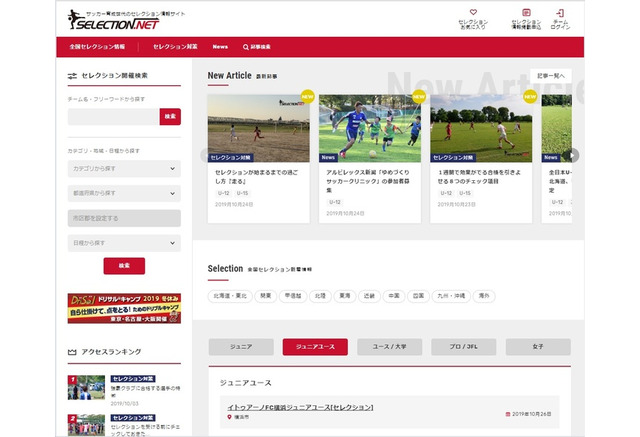Select the 甲信越 region pill
640x437 pixels.
coord(293,296)
